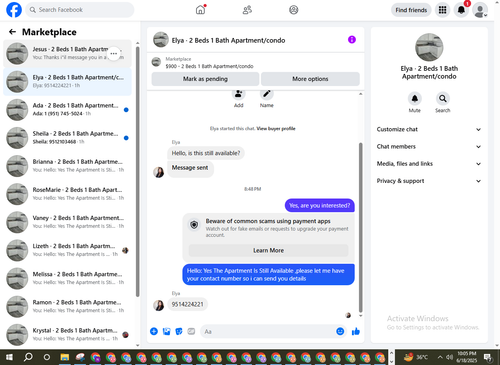Image resolution: width=500 pixels, height=365 pixels.
Task: Show hidden system tray icons arrow
Action: [440, 357]
